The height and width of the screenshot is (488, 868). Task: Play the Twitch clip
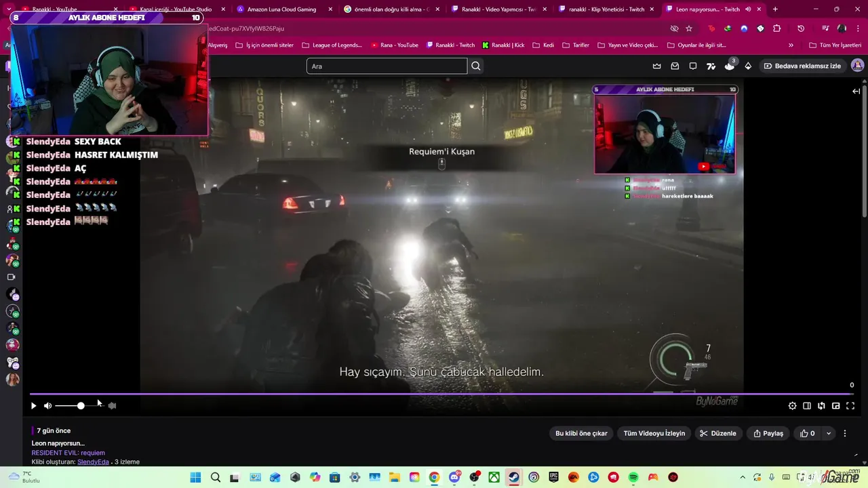pos(33,406)
